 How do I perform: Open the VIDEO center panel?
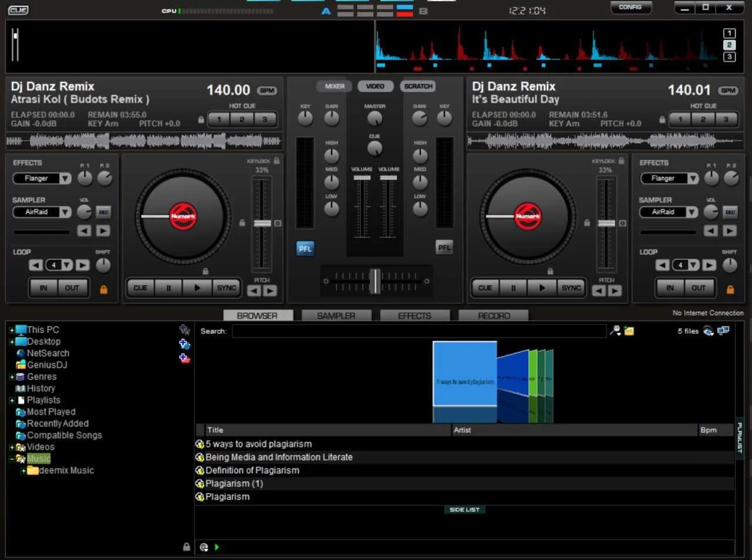click(375, 86)
